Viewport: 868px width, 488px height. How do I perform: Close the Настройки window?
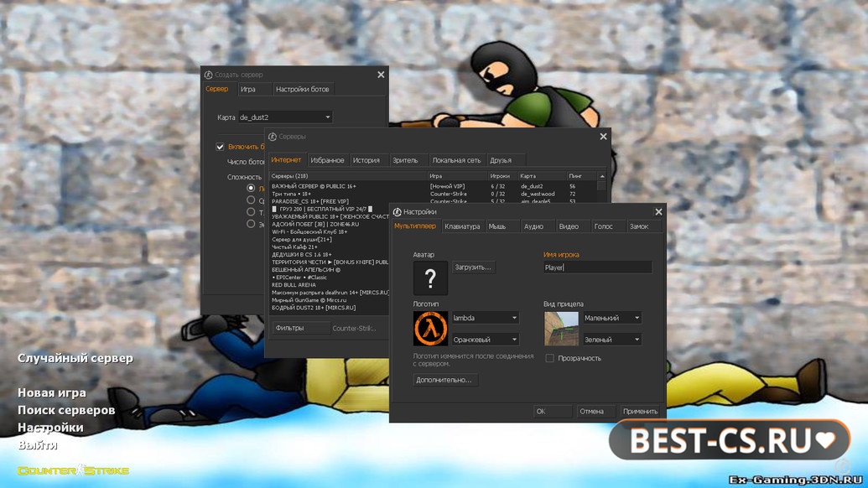[x=658, y=212]
